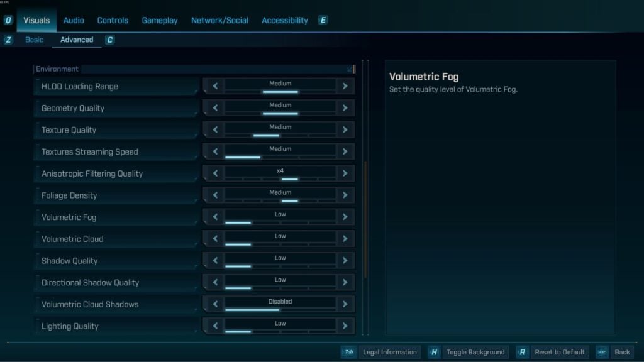Click Reset to Default button

coord(559,352)
